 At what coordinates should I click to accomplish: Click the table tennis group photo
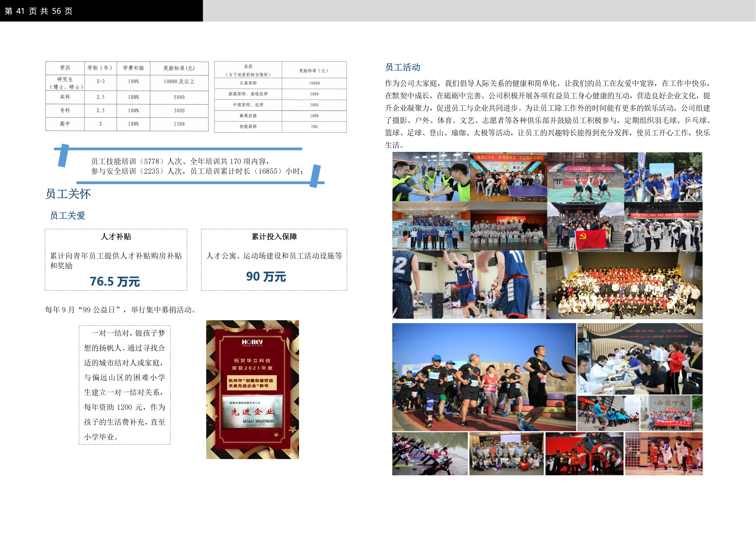click(x=508, y=177)
